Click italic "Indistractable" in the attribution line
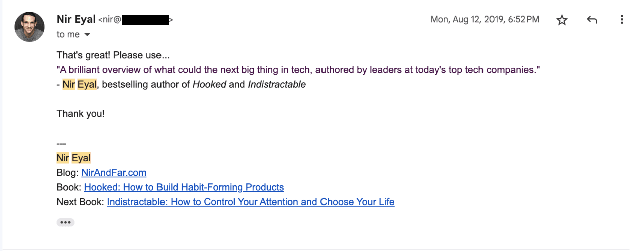The width and height of the screenshot is (644, 252). coord(277,84)
